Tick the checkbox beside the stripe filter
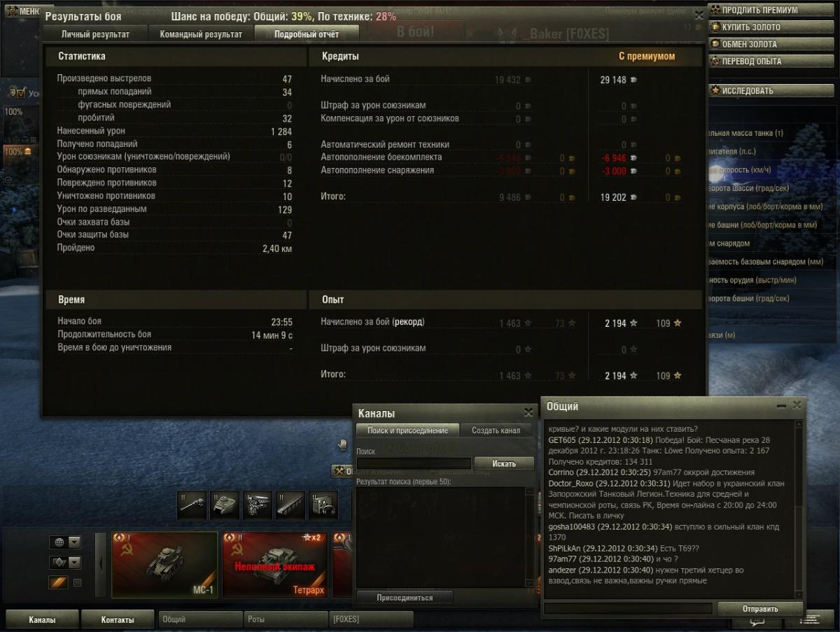 (77, 582)
